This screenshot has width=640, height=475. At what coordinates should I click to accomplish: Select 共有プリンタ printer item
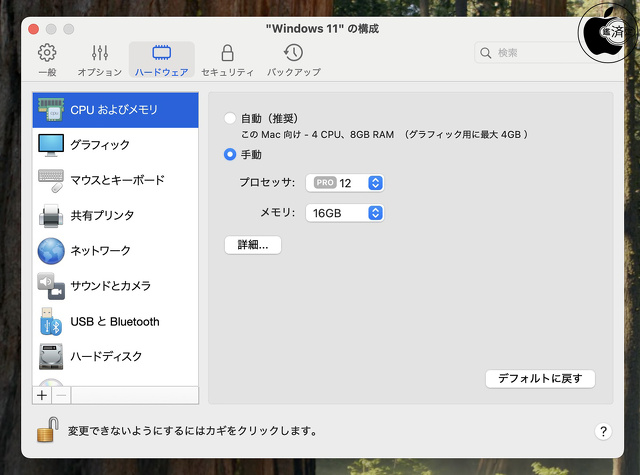coord(116,215)
